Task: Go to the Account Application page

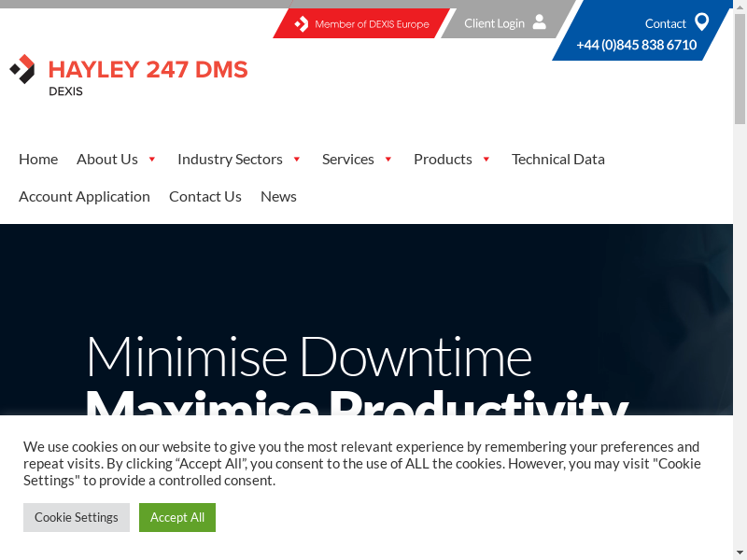Action: 84,196
